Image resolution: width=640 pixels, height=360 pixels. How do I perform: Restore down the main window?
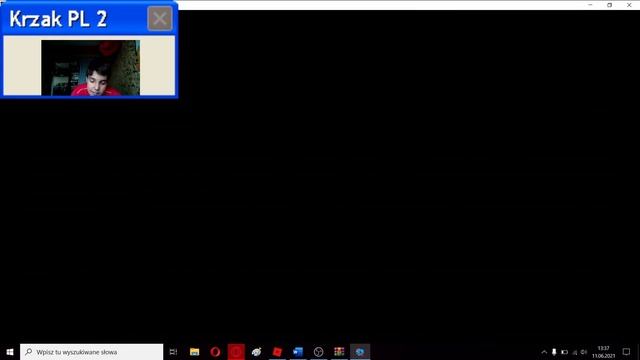[610, 5]
